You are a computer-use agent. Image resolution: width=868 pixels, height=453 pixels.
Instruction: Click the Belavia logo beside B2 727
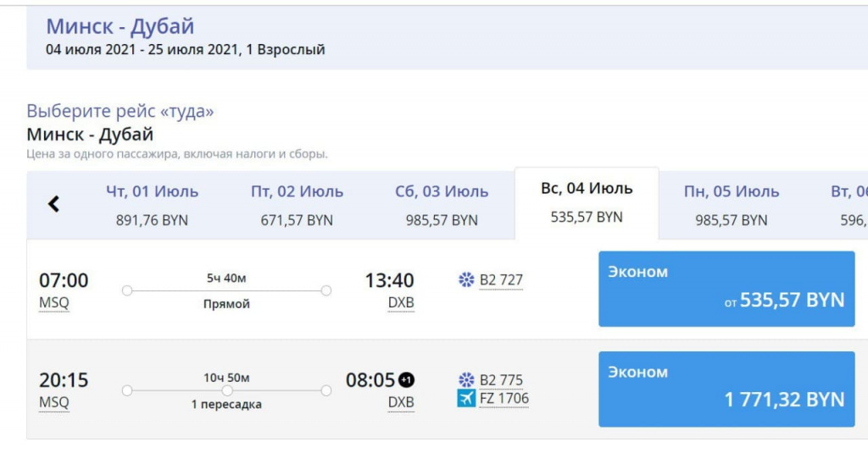[x=466, y=280]
